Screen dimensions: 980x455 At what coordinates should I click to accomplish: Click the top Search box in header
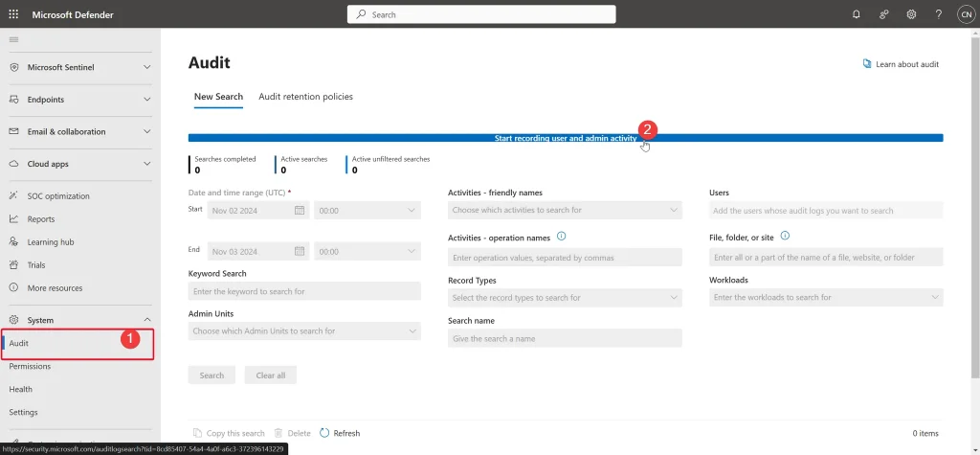tap(481, 14)
